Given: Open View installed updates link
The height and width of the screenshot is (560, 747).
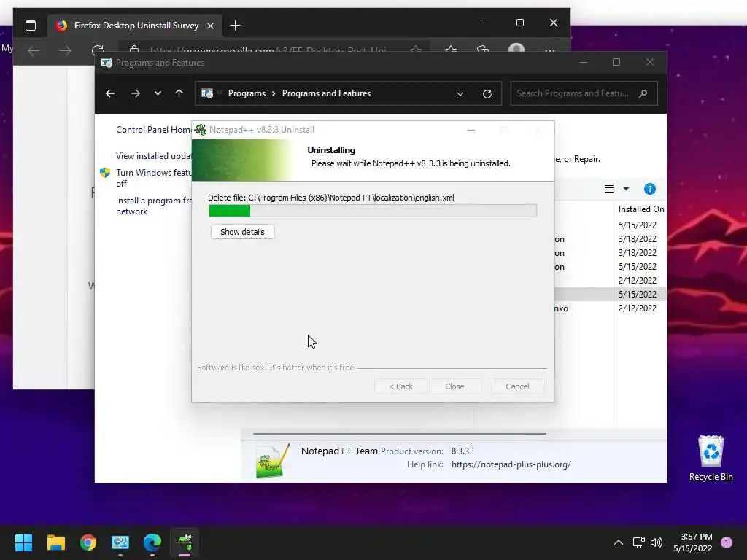Looking at the screenshot, I should 153,156.
